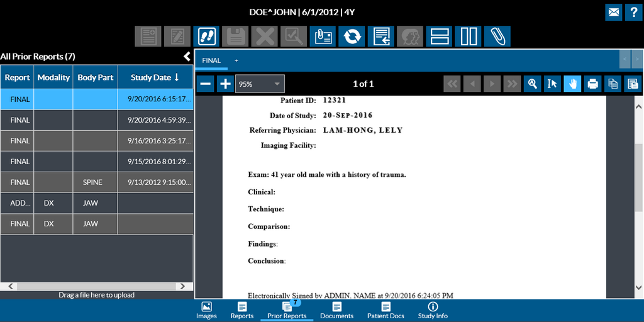This screenshot has width=644, height=322.
Task: Switch to the Patient Docs tab
Action: coord(385,310)
